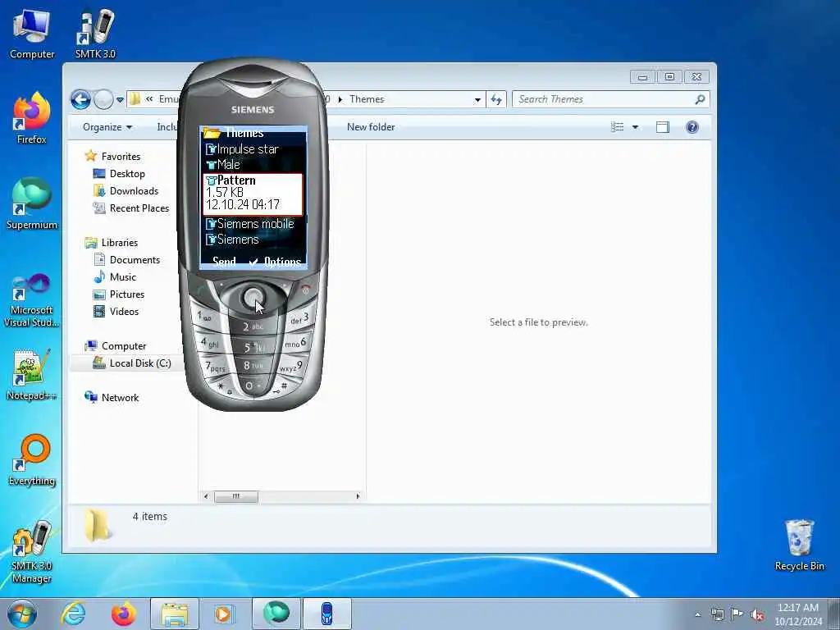Open the SMTK 3.0 desktop shortcut
Screen dimensions: 840x630
click(x=95, y=34)
